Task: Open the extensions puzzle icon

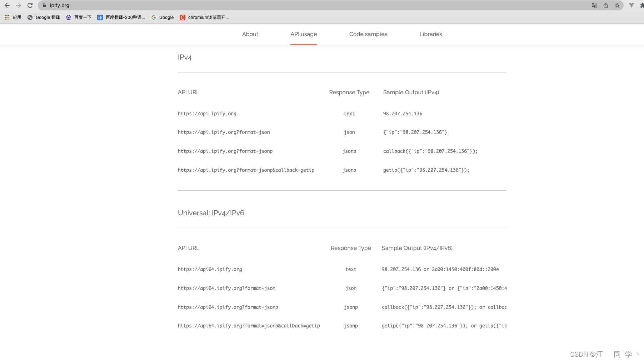Action: (x=641, y=5)
